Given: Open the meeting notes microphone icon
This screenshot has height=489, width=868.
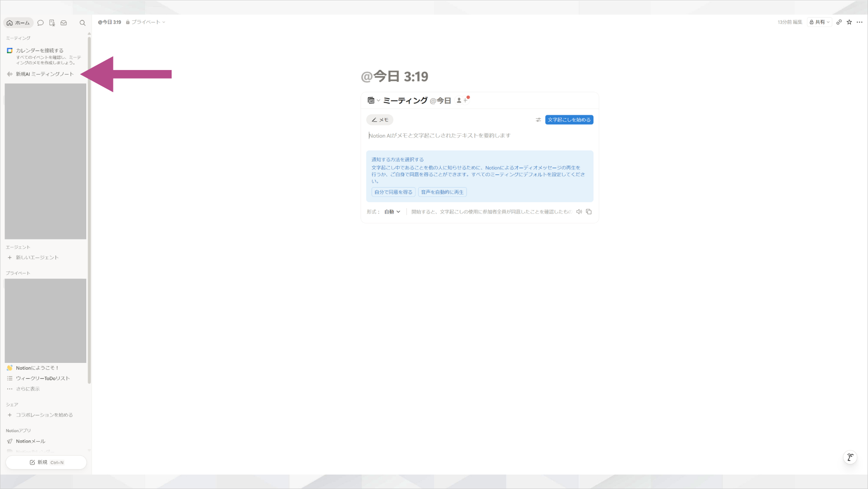Looking at the screenshot, I should point(52,23).
